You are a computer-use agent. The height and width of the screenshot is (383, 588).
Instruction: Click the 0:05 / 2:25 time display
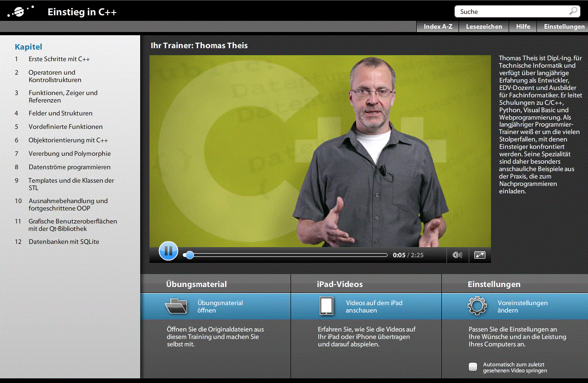(408, 255)
